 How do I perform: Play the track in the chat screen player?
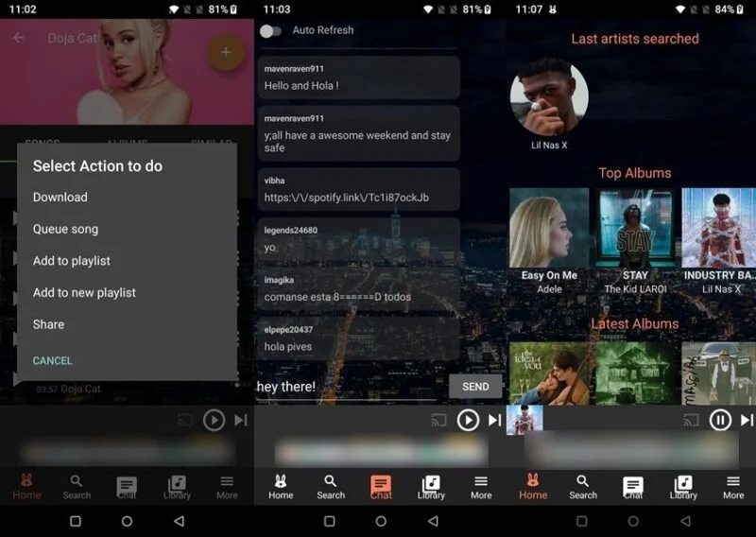(468, 420)
